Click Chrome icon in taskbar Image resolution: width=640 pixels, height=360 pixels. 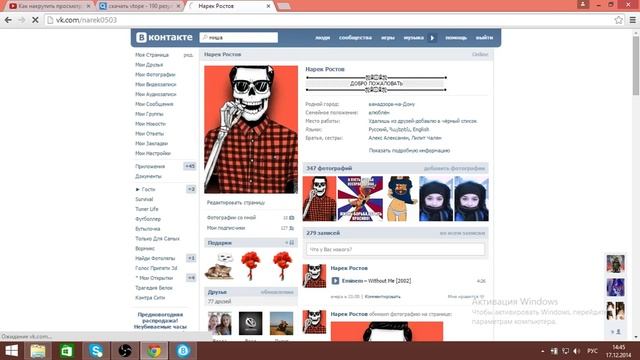point(154,351)
